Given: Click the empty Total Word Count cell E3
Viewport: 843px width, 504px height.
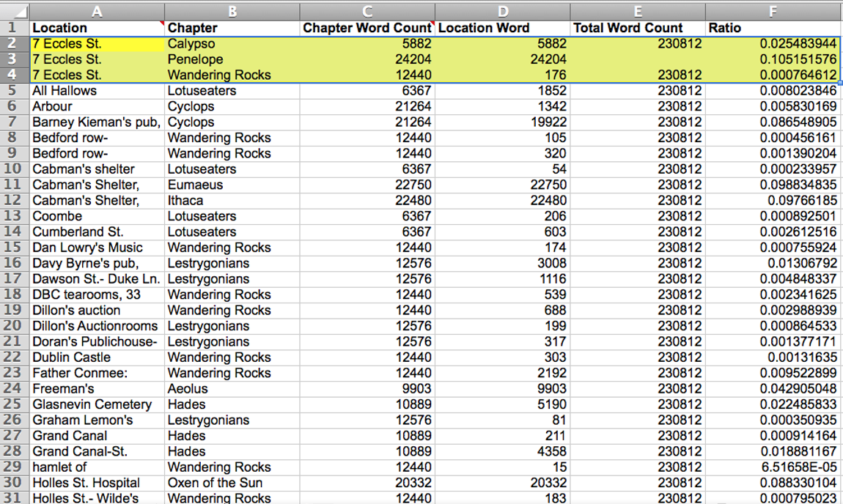Looking at the screenshot, I should click(x=637, y=59).
